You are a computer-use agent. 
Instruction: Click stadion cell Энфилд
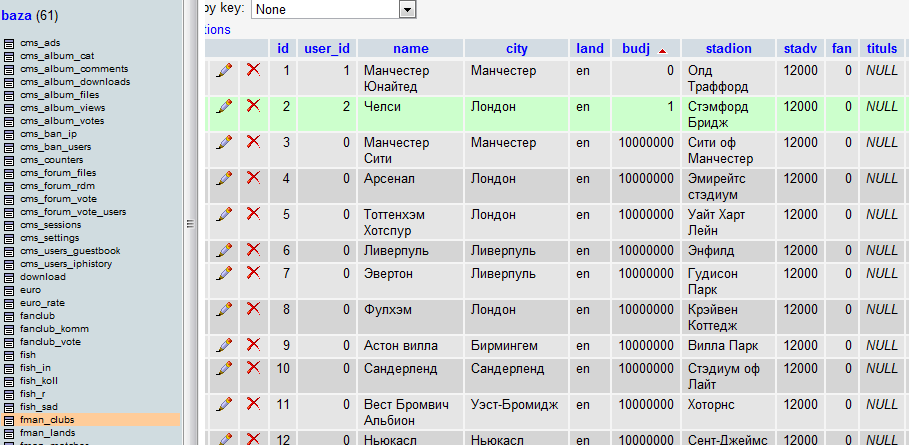tap(711, 251)
